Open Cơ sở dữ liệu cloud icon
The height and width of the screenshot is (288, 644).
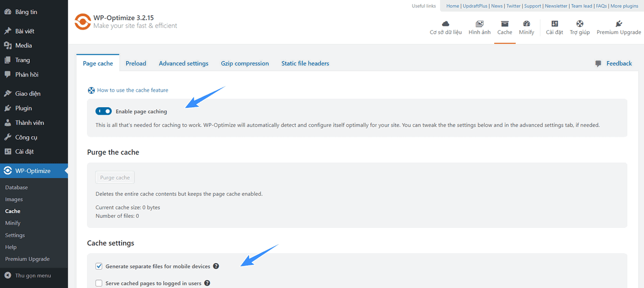(445, 24)
